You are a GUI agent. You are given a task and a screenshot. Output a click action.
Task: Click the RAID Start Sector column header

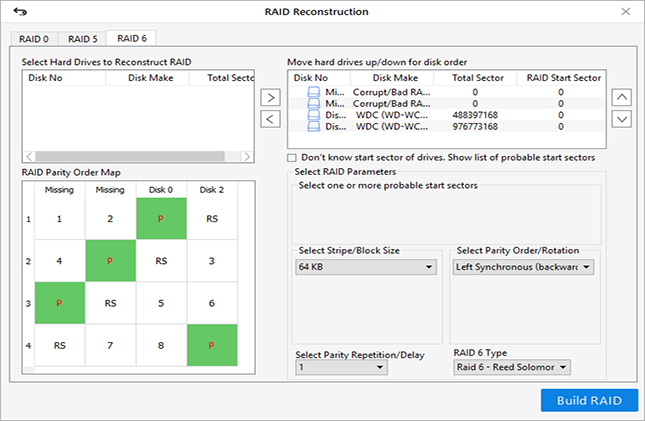pos(561,77)
